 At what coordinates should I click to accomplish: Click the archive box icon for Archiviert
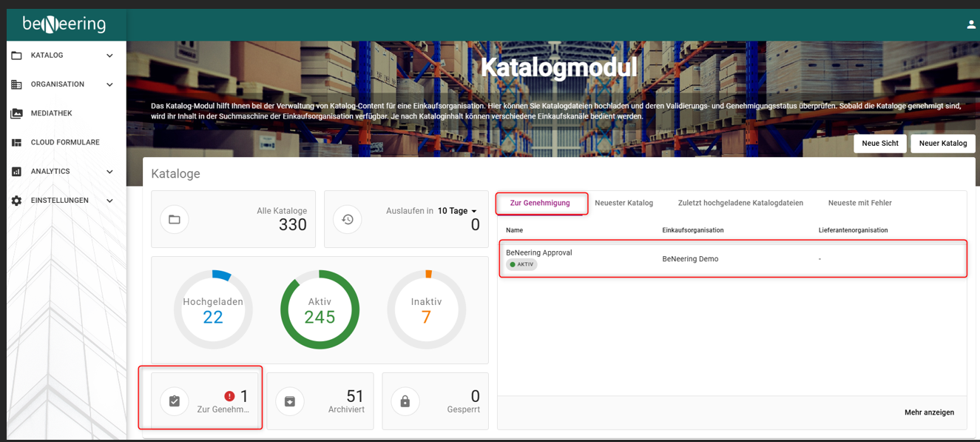pyautogui.click(x=290, y=401)
